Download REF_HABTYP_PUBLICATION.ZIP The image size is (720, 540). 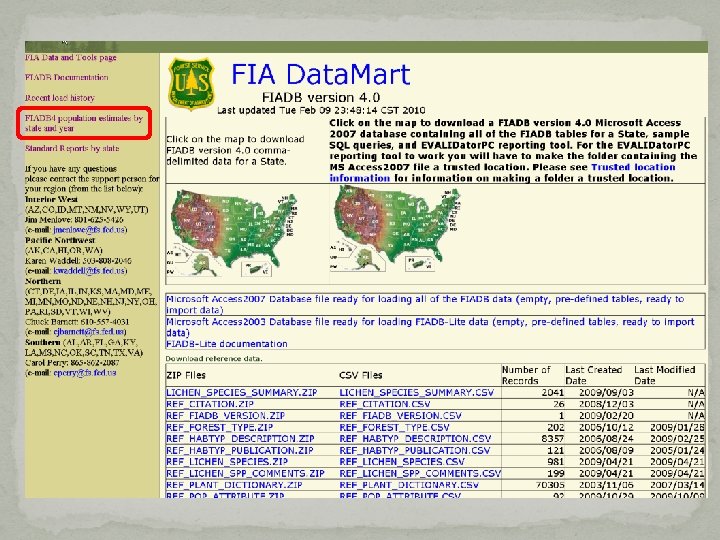[240, 450]
